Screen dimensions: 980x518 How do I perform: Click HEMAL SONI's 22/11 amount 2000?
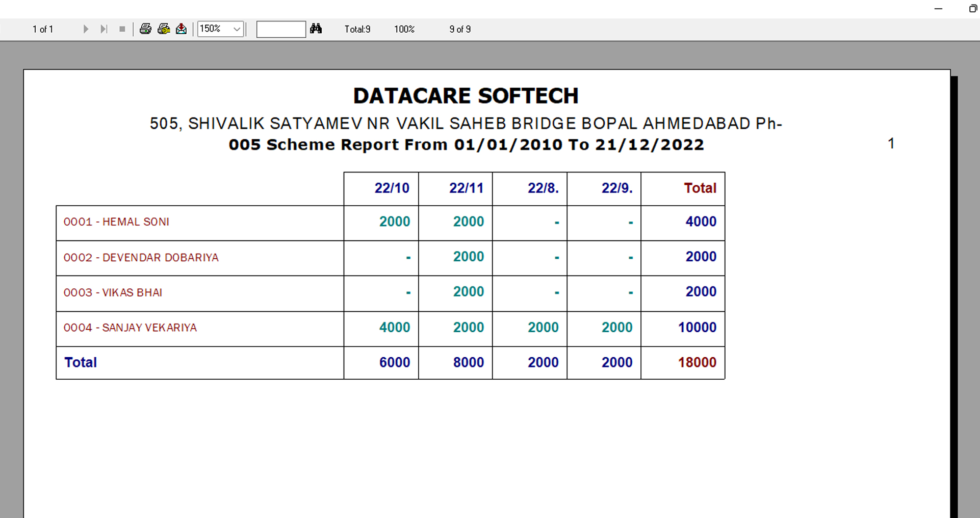pyautogui.click(x=469, y=221)
